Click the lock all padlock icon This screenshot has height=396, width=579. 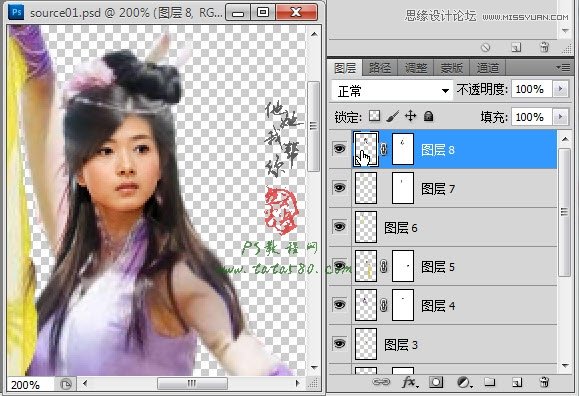(x=428, y=116)
